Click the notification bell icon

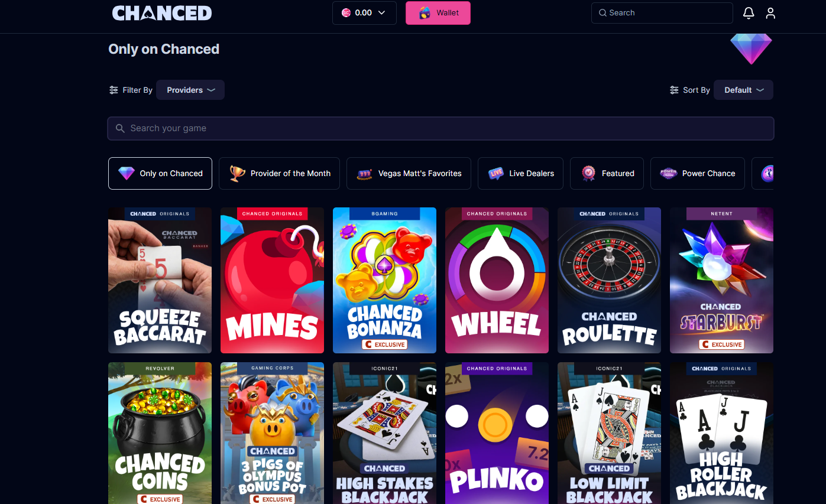(749, 13)
